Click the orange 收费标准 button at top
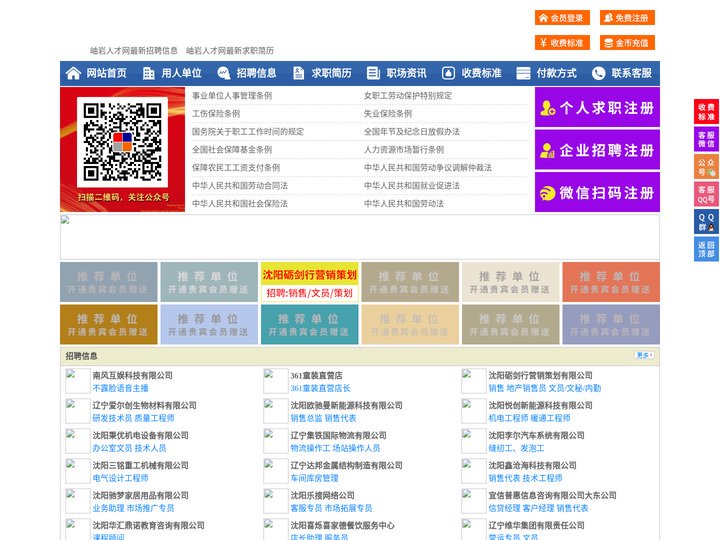This screenshot has height=540, width=720. 562,43
